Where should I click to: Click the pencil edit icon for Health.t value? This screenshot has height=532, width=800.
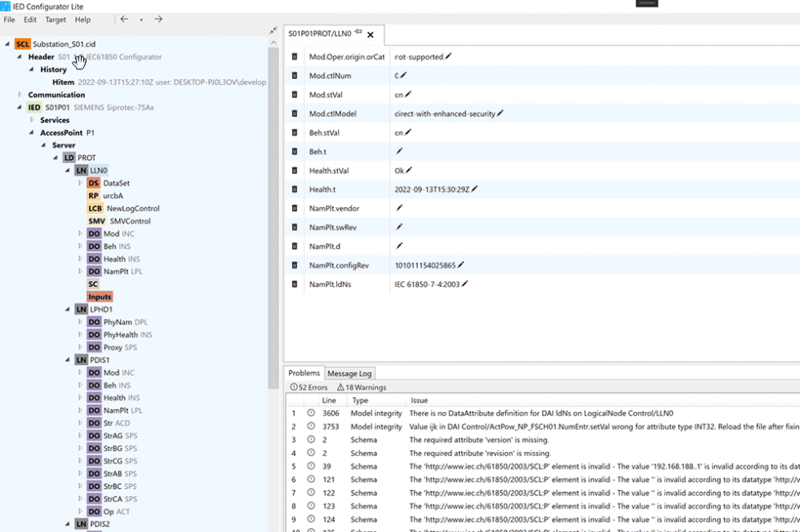(x=474, y=189)
